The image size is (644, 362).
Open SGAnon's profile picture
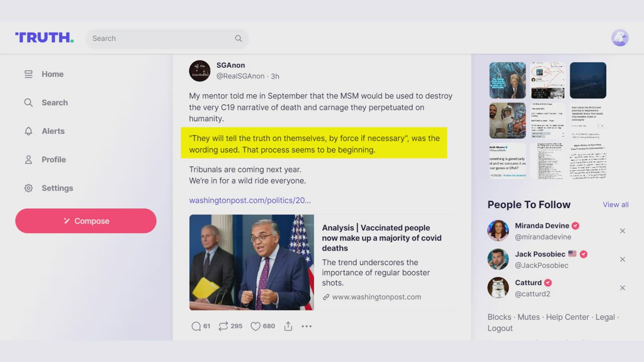coord(200,71)
